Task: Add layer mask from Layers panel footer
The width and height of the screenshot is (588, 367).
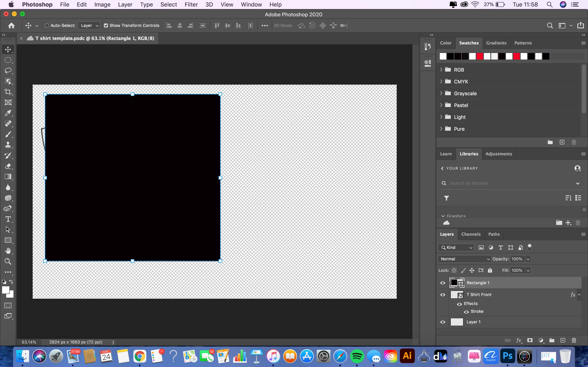Action: 530,340
